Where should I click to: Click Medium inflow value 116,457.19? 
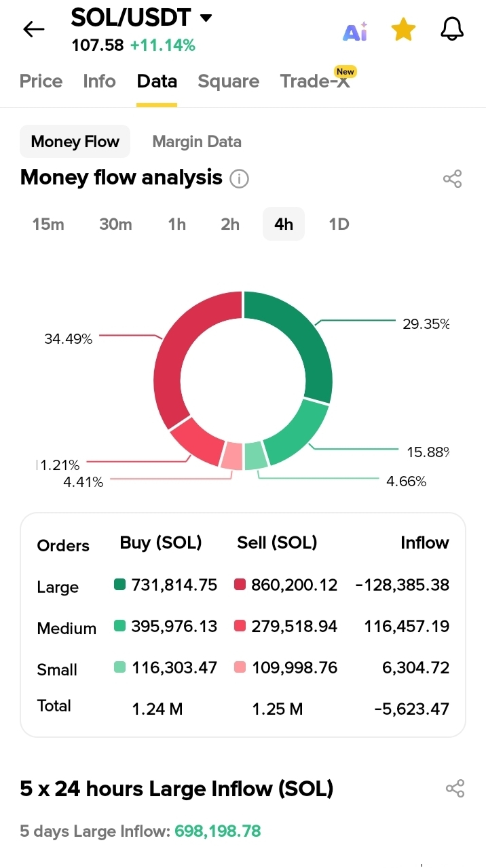pyautogui.click(x=407, y=626)
